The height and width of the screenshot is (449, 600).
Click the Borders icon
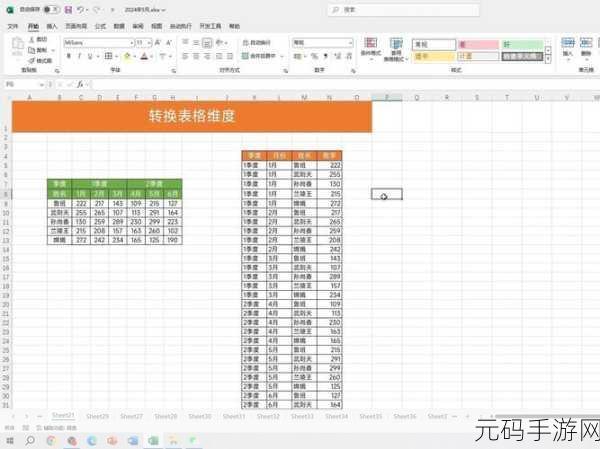tap(108, 56)
